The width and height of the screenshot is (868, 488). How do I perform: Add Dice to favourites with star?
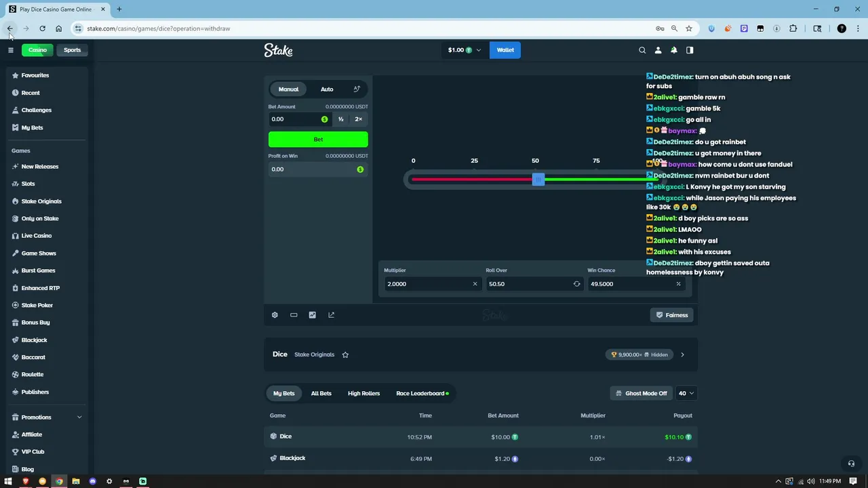(345, 354)
